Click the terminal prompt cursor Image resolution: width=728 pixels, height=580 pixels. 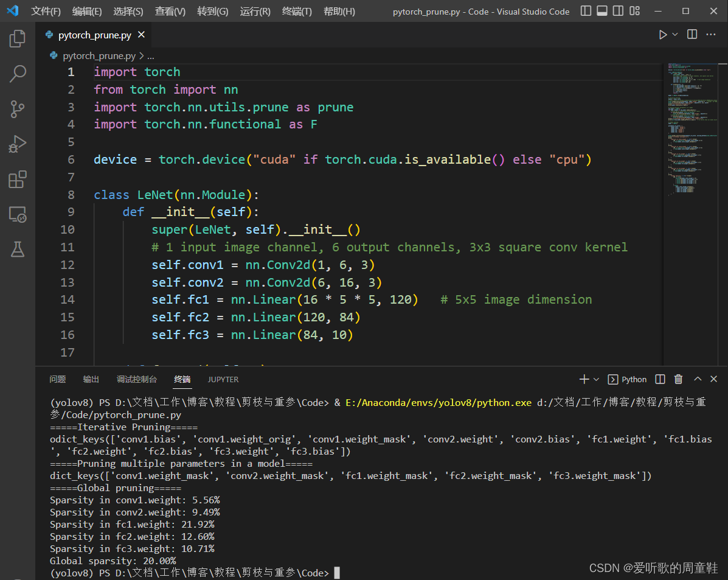point(337,573)
